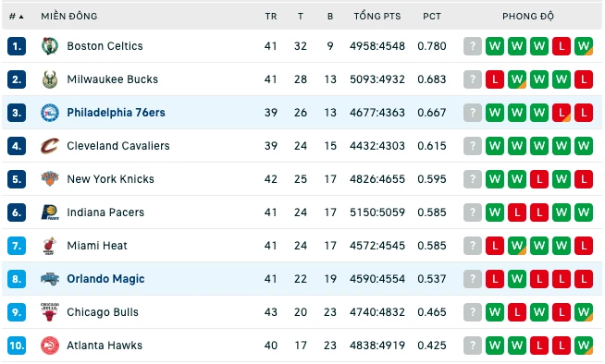605x364 pixels.
Task: Click the Milwaukee Bucks logo icon
Action: (x=50, y=79)
